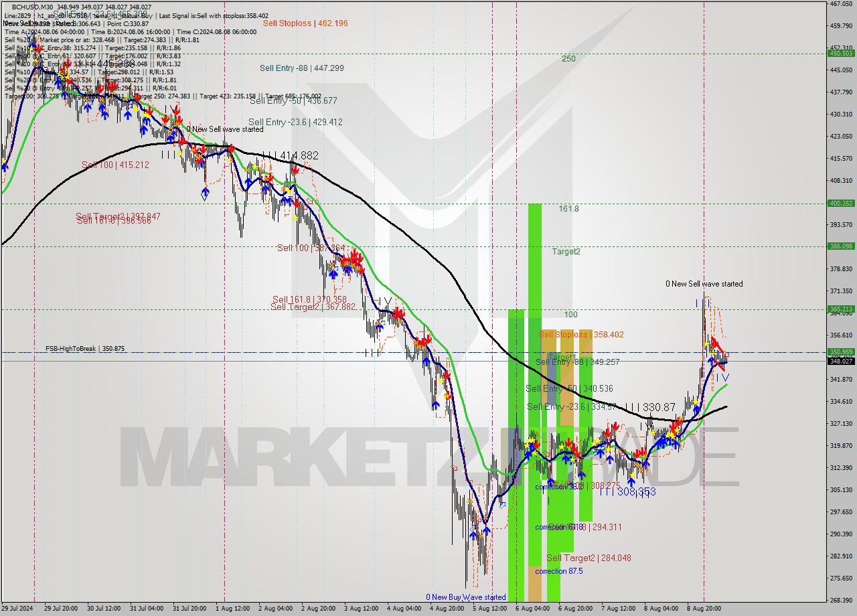Select the 'Sell Stoploss | 462.196' label
Image resolution: width=857 pixels, height=616 pixels.
click(305, 23)
